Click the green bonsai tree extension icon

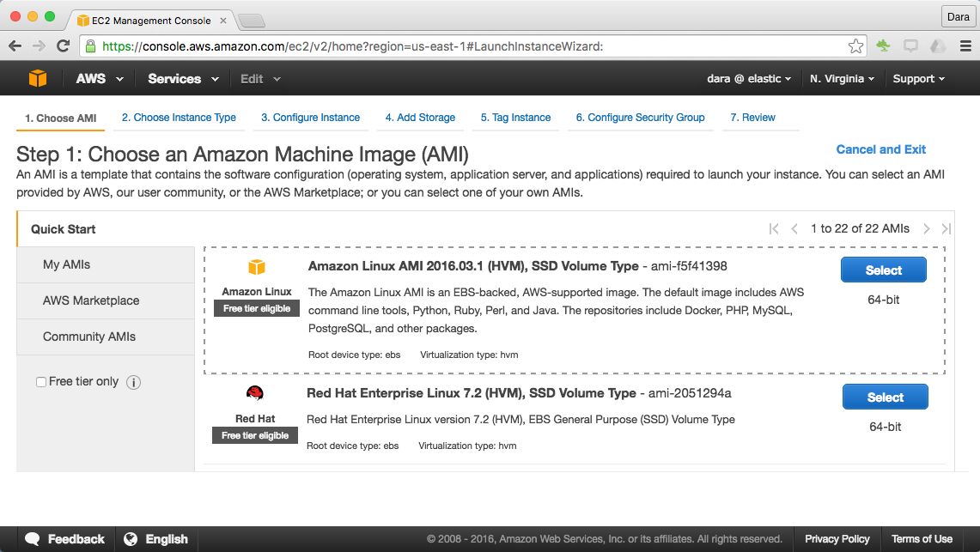[884, 46]
